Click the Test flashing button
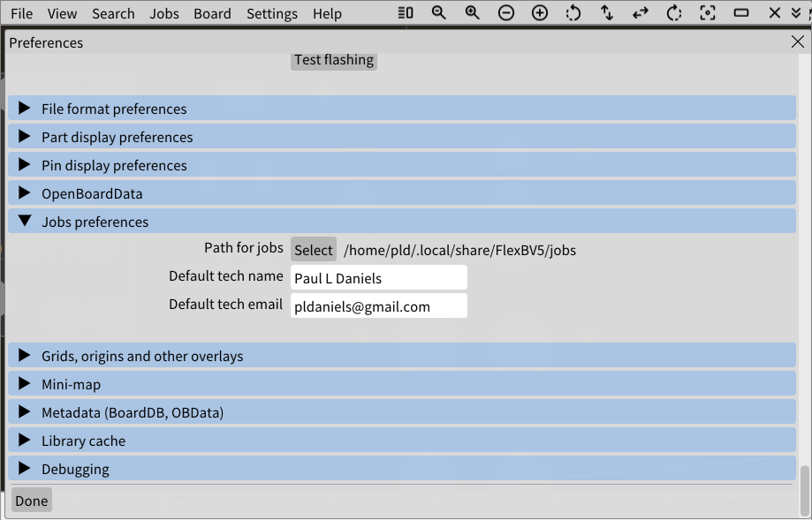Viewport: 812px width, 520px height. 333,60
